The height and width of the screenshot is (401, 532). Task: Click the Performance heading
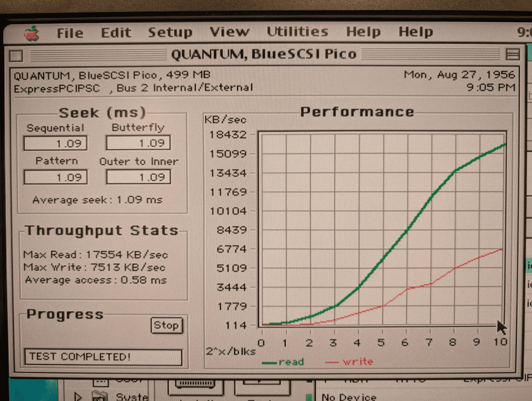(357, 112)
